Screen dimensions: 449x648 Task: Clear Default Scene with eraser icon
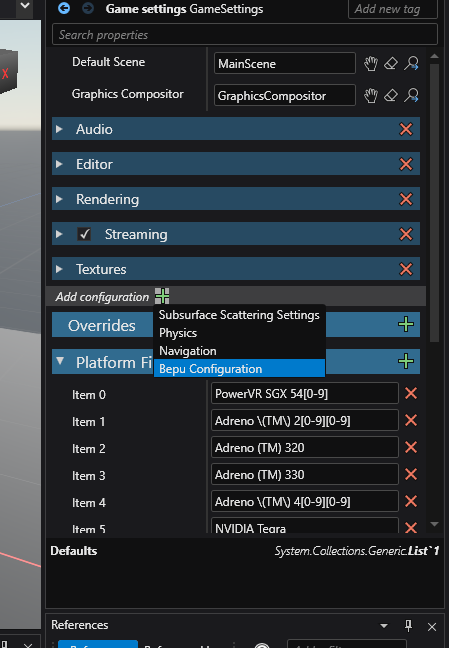coord(391,64)
